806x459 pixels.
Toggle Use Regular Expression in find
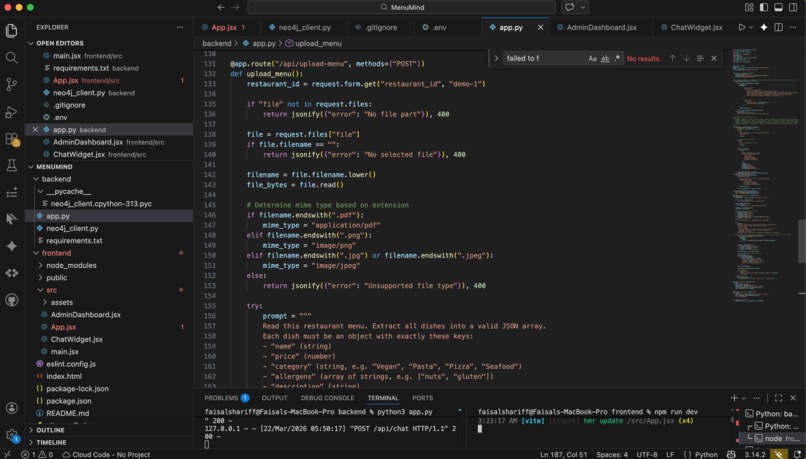(617, 59)
